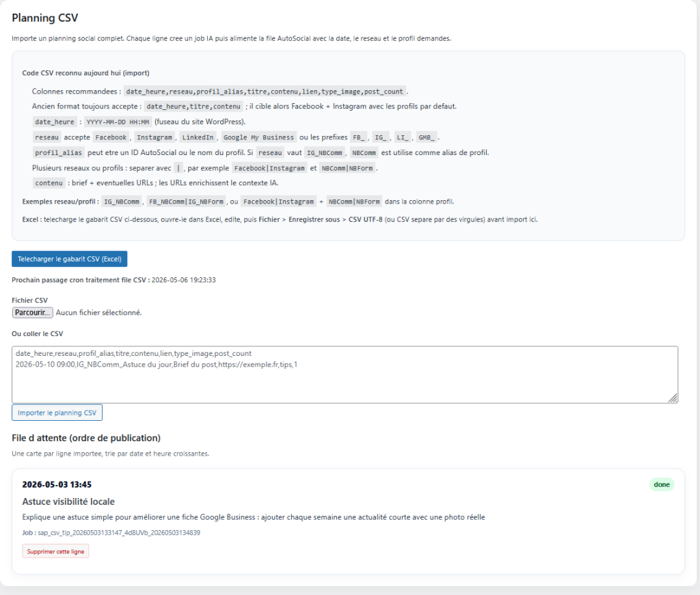Click the card title Astuce visibilité locale

68,501
